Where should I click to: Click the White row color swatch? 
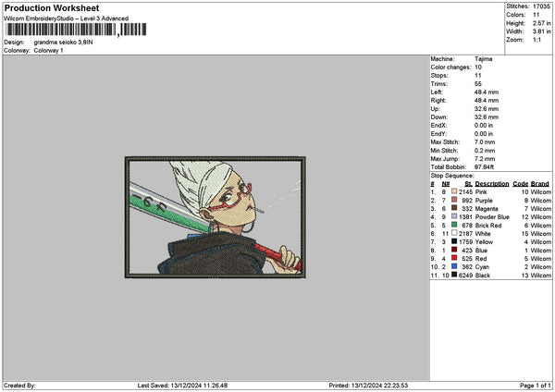(x=454, y=234)
